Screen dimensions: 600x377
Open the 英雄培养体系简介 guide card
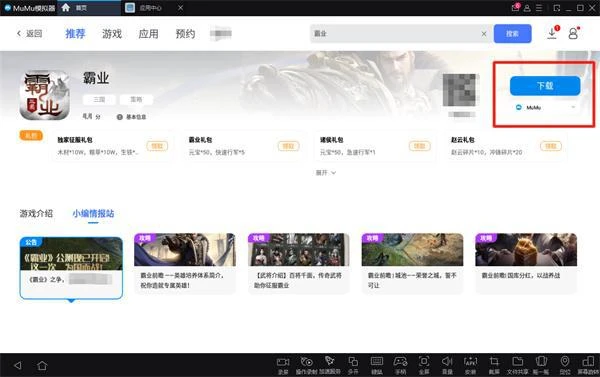point(185,263)
